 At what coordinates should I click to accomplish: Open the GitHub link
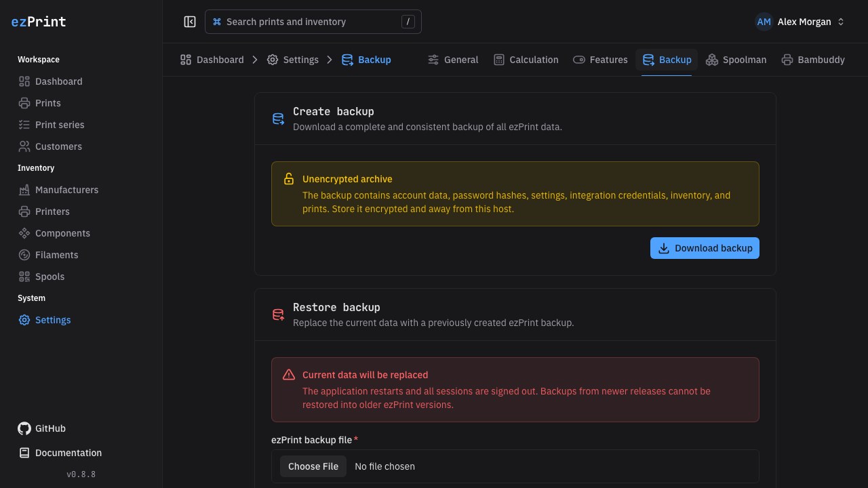click(42, 428)
